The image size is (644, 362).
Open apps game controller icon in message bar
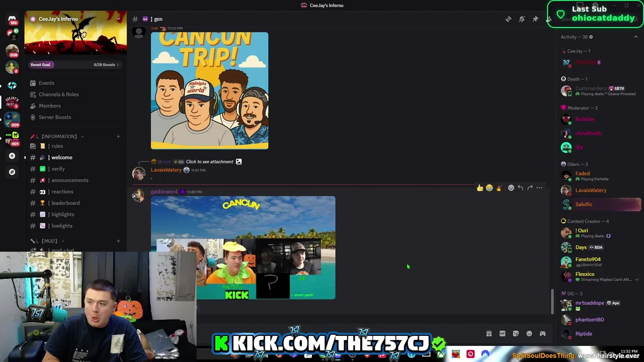tap(542, 334)
